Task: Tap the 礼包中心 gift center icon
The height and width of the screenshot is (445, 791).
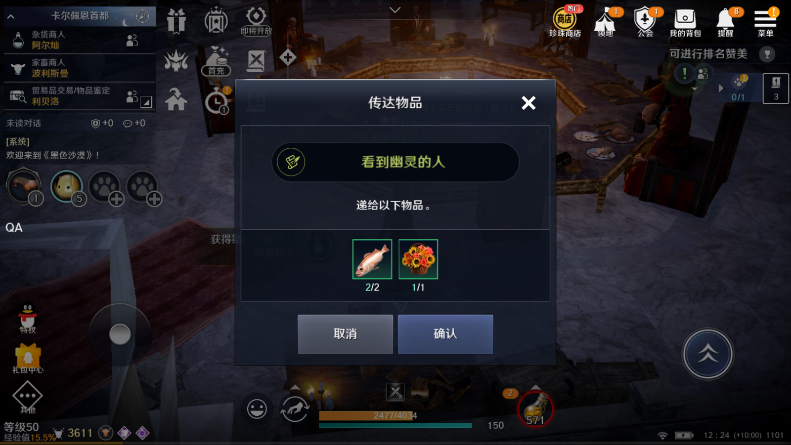Action: pyautogui.click(x=28, y=358)
